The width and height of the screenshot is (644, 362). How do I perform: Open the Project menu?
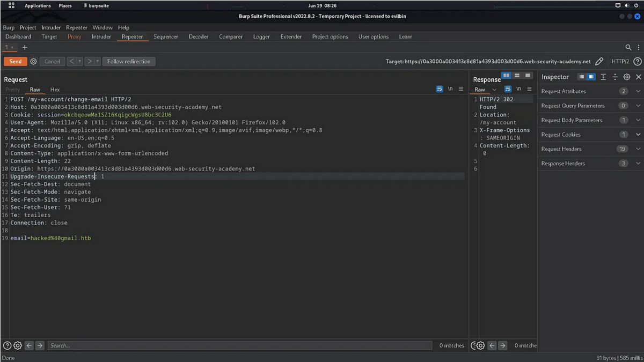click(28, 27)
